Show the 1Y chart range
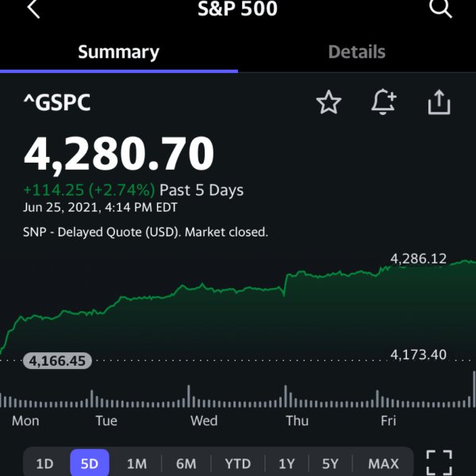 (287, 463)
